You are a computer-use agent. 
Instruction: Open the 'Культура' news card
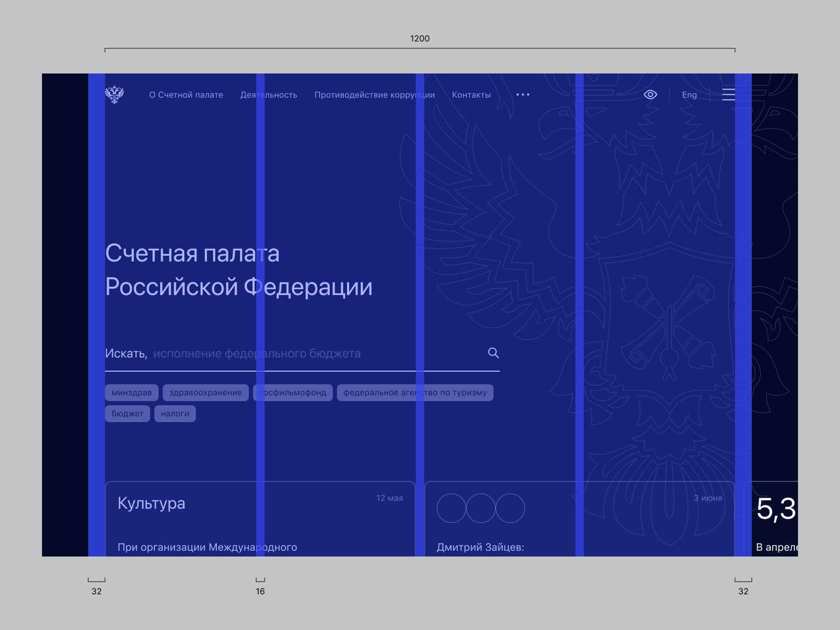coord(151,503)
